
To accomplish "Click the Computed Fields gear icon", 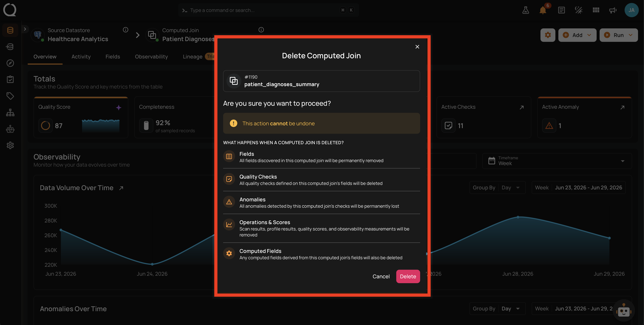I will point(229,254).
